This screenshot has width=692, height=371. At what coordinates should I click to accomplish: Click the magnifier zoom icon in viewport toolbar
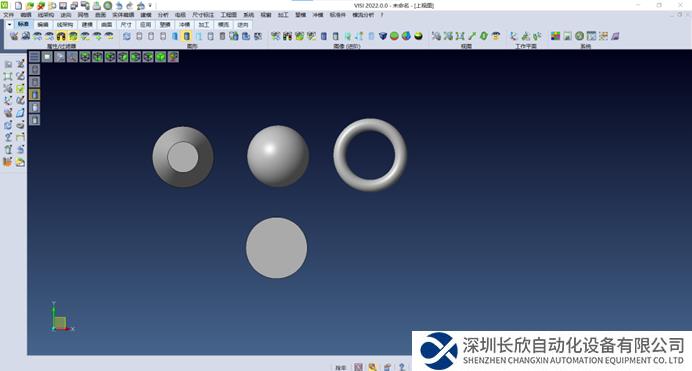tap(72, 57)
